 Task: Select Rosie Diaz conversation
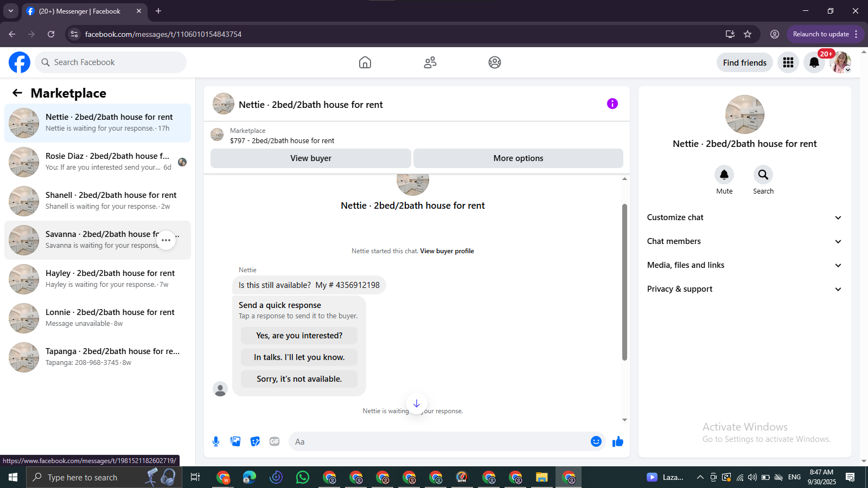[98, 162]
